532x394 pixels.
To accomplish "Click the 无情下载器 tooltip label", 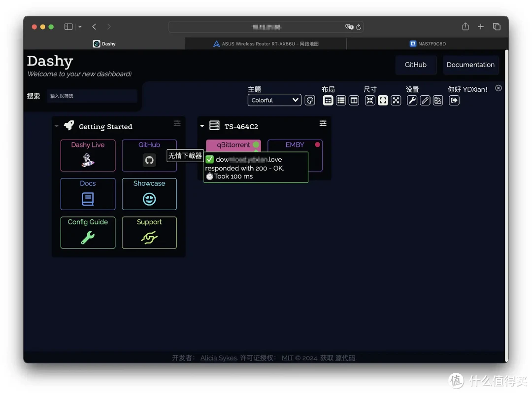I will [185, 155].
